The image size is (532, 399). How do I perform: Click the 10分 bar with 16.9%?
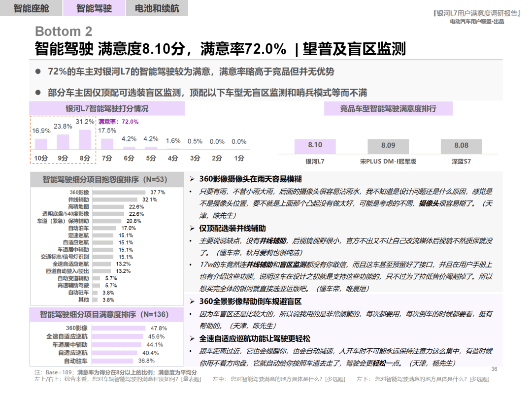[x=41, y=144]
